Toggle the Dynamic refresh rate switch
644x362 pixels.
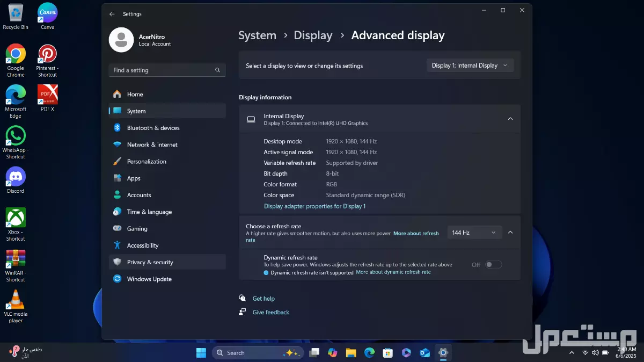point(494,264)
